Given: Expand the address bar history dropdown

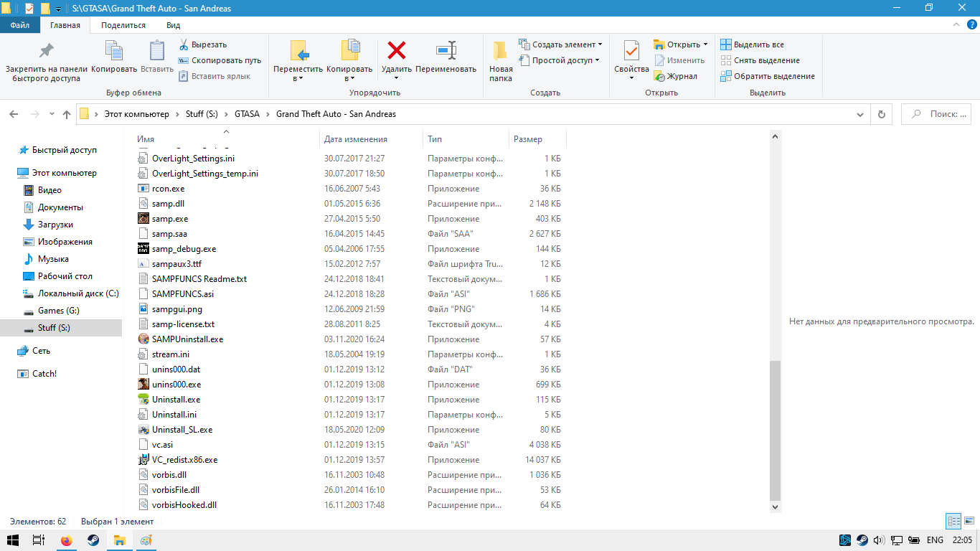Looking at the screenshot, I should 860,114.
